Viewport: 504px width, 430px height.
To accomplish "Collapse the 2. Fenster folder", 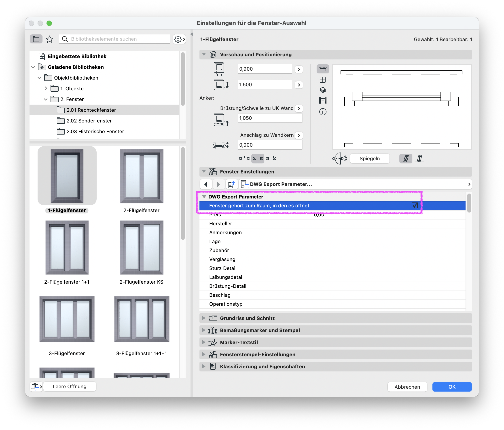I will click(x=46, y=99).
